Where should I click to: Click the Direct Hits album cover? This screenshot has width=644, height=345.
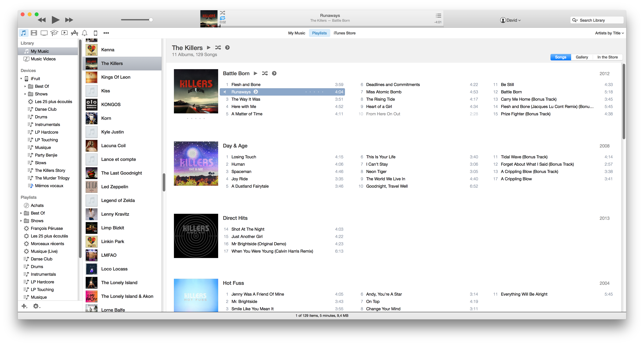pyautogui.click(x=196, y=236)
